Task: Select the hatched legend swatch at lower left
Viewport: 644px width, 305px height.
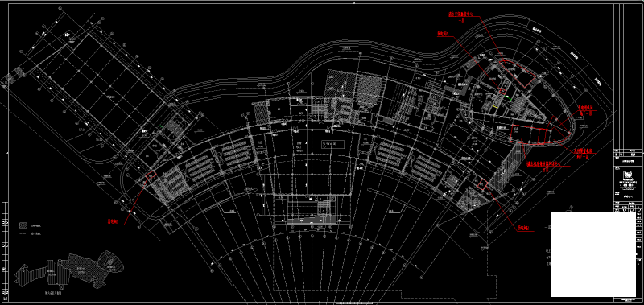Action: (23, 225)
